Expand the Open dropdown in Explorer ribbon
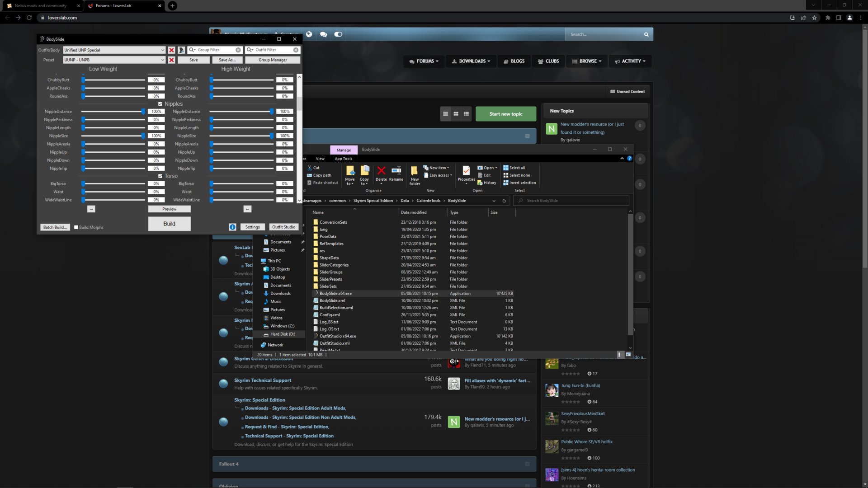The image size is (868, 488). (x=487, y=168)
